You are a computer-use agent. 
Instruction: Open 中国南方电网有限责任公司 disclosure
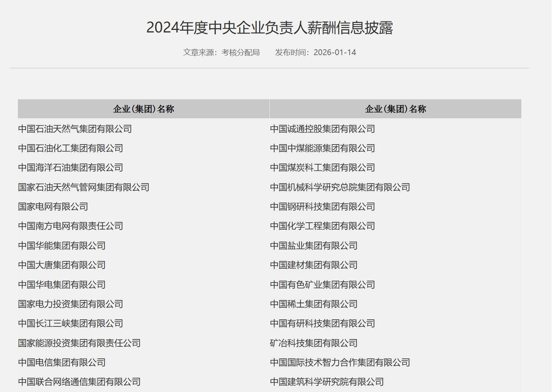[x=70, y=226]
